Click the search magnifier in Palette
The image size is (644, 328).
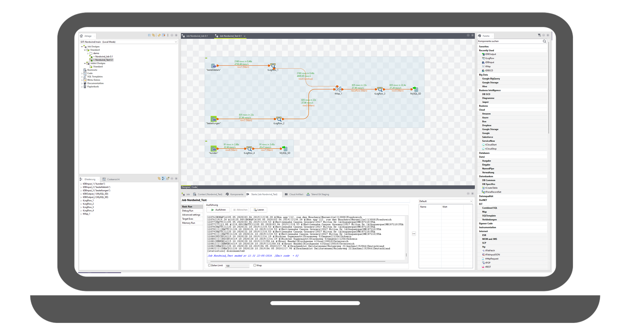pyautogui.click(x=544, y=41)
